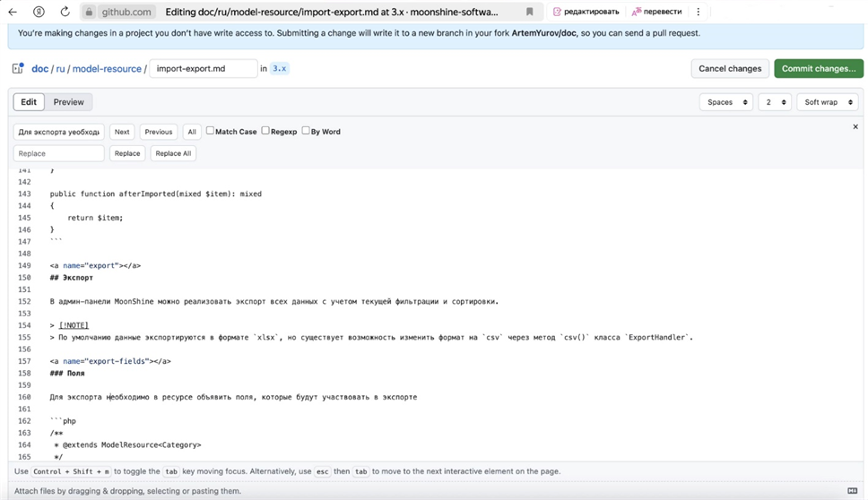Reload the page with the refresh icon

click(x=65, y=11)
